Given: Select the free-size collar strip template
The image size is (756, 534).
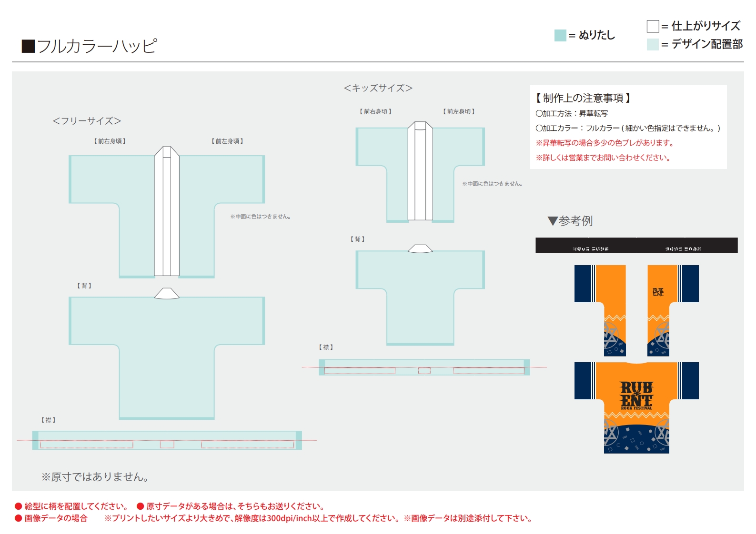Looking at the screenshot, I should coord(167,440).
